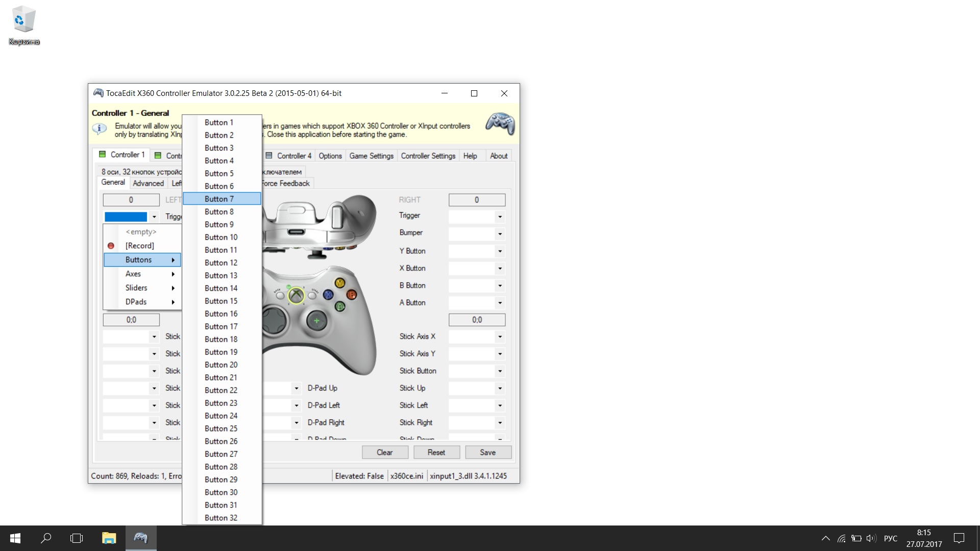Open Task View on taskbar
Viewport: 980px width, 551px height.
coord(77,538)
